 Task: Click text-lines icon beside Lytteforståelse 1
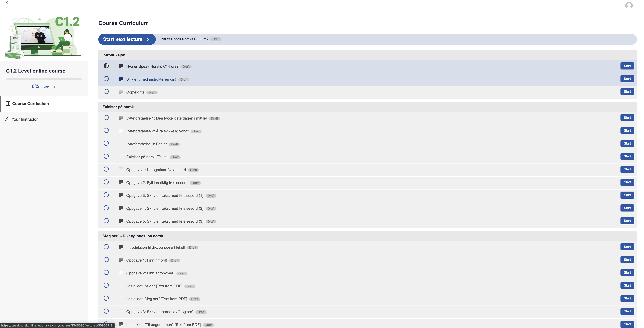click(121, 118)
